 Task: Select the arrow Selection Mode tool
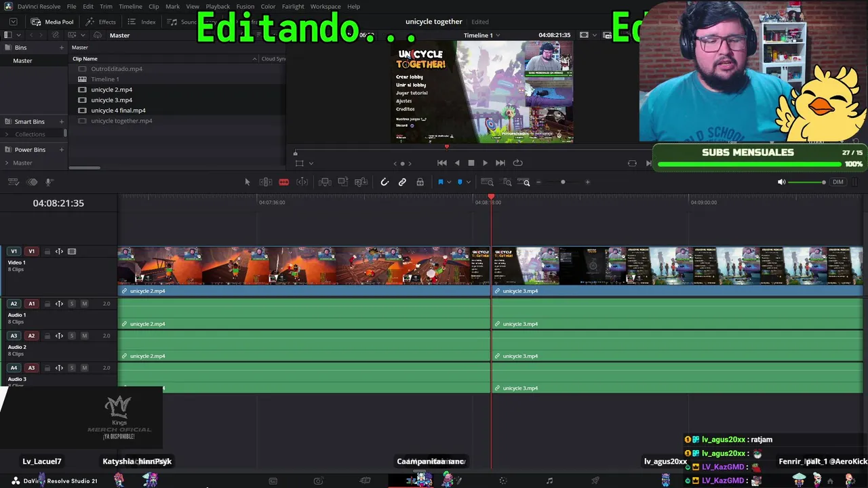click(x=248, y=182)
